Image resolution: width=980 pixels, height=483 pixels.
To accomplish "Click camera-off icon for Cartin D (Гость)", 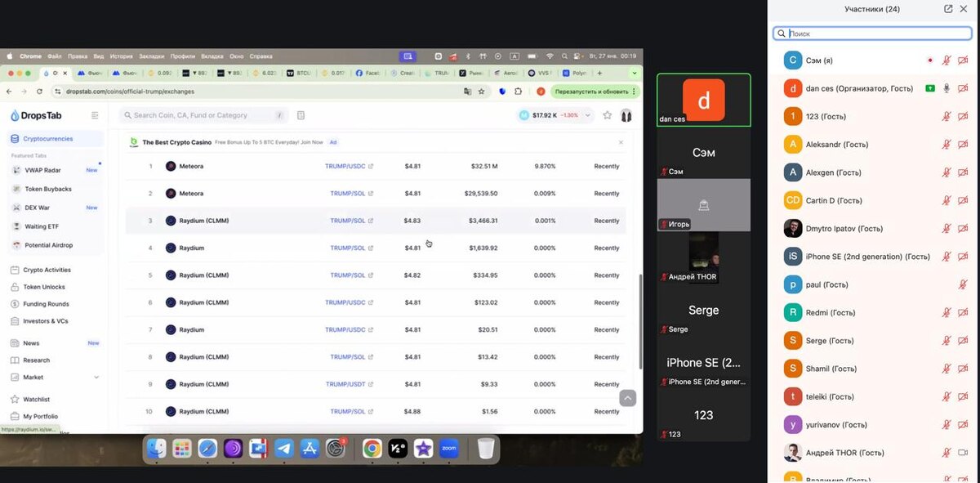I will click(x=964, y=200).
